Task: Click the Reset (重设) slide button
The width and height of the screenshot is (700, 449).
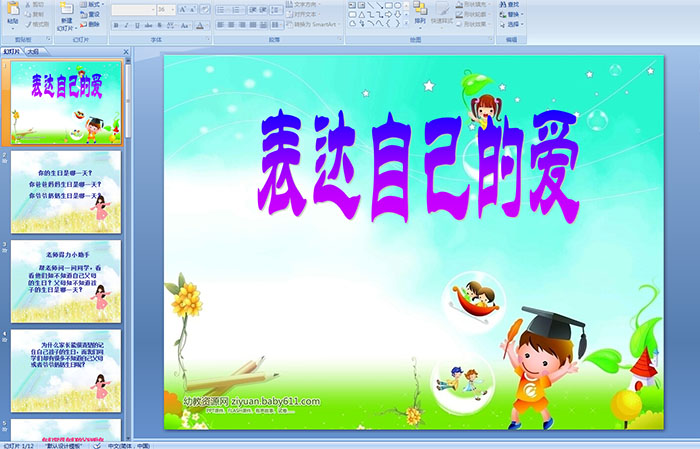Action: point(92,14)
